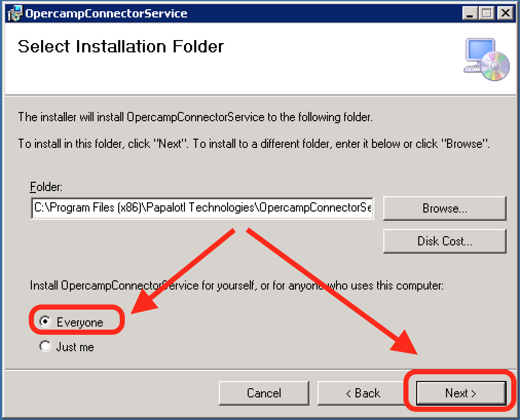520x420 pixels.
Task: Cancel the installation
Action: pyautogui.click(x=264, y=393)
